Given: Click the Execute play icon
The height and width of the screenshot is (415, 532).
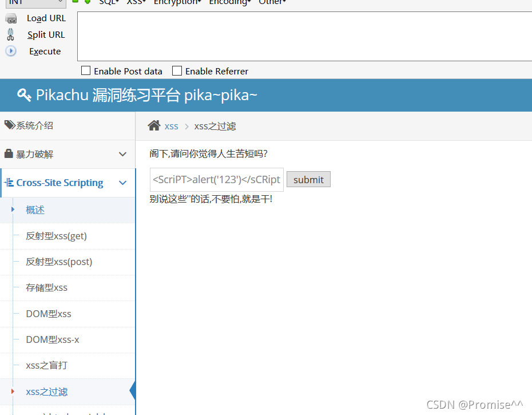Looking at the screenshot, I should click(x=11, y=52).
